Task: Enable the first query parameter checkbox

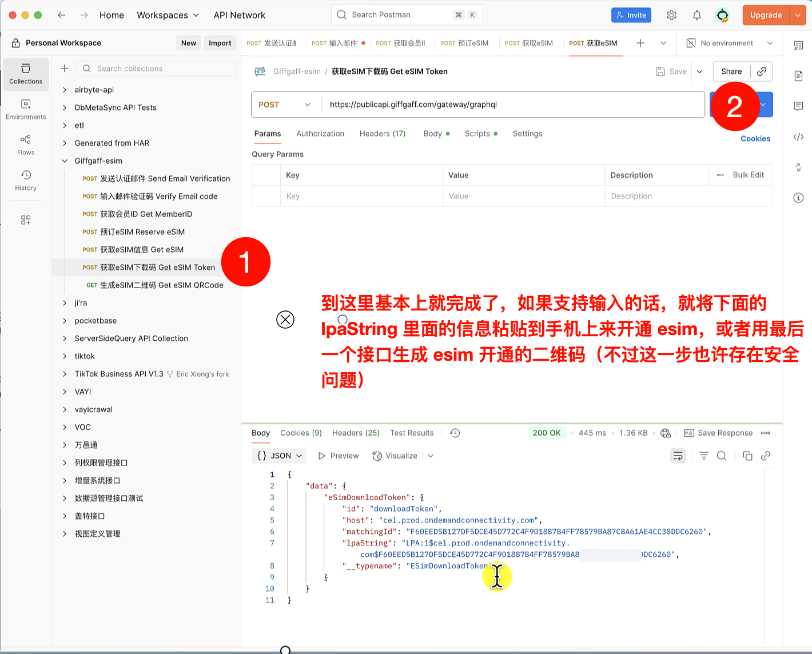Action: (x=266, y=196)
